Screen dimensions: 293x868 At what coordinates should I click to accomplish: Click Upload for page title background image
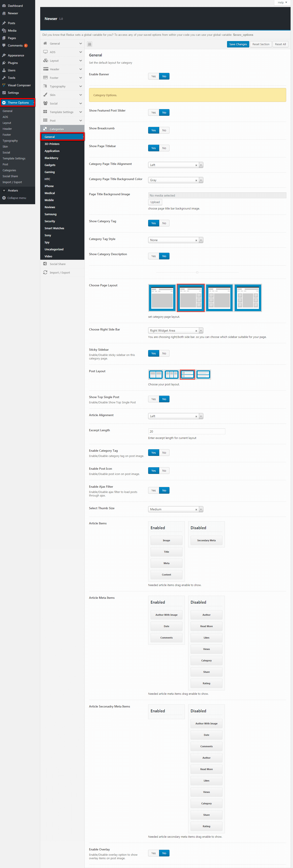click(x=155, y=202)
